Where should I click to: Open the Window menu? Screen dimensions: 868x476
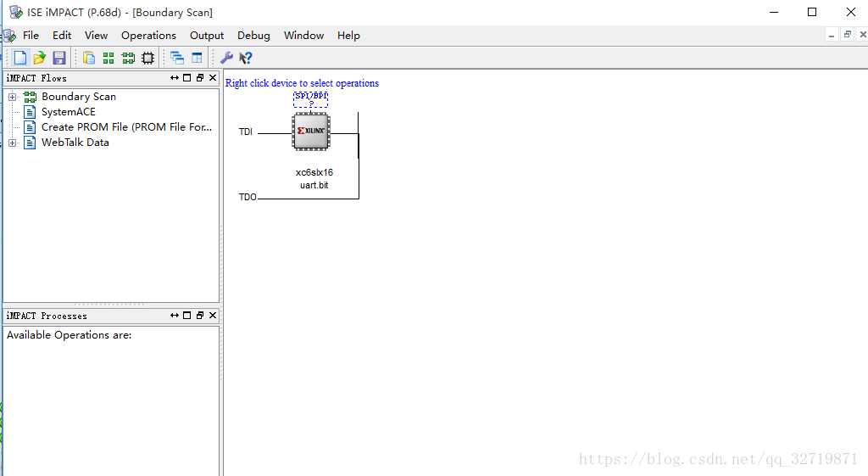click(304, 36)
